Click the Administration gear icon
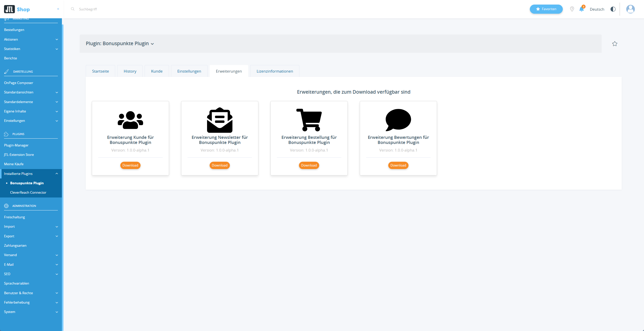The width and height of the screenshot is (644, 331). click(x=6, y=206)
